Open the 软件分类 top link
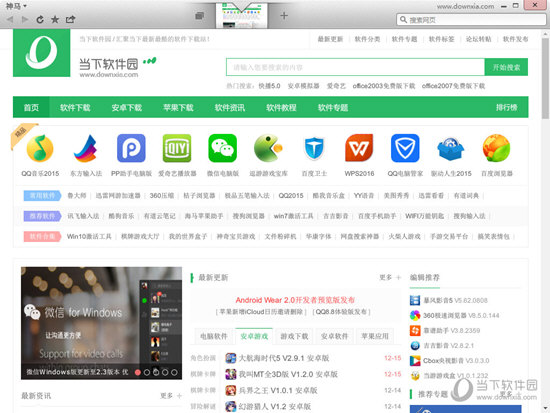The width and height of the screenshot is (550, 413). coord(367,39)
